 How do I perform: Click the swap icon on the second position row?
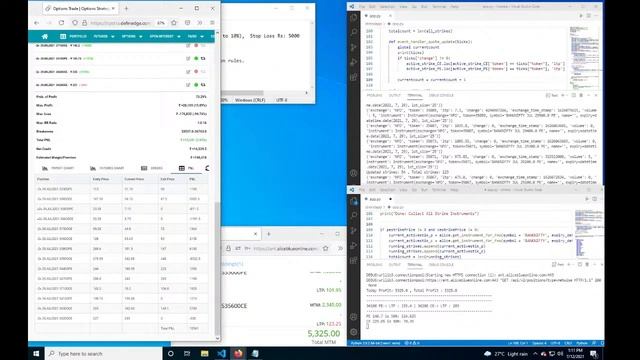pos(203,58)
